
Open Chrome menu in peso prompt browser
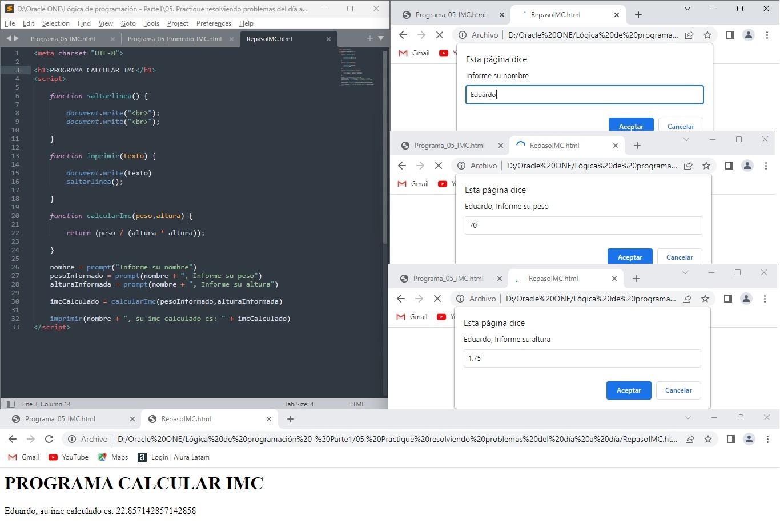766,166
